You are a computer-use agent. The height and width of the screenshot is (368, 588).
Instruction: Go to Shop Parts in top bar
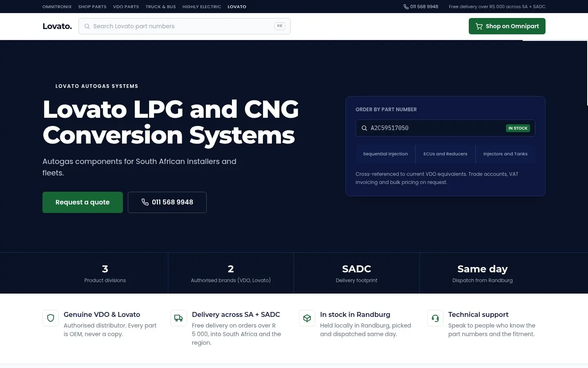(x=92, y=7)
